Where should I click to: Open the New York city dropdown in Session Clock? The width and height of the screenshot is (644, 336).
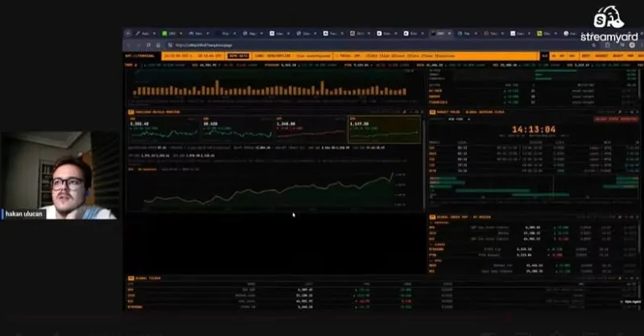[x=458, y=119]
